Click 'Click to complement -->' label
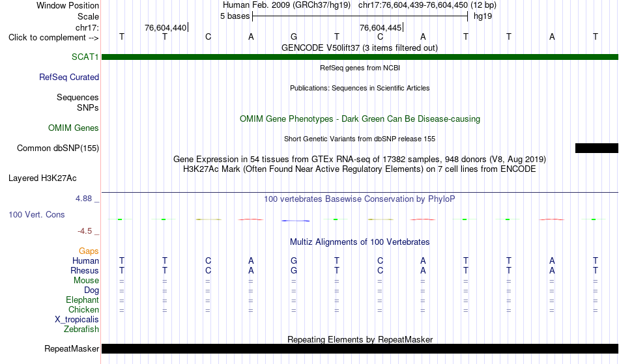This screenshot has height=364, width=619. point(53,38)
